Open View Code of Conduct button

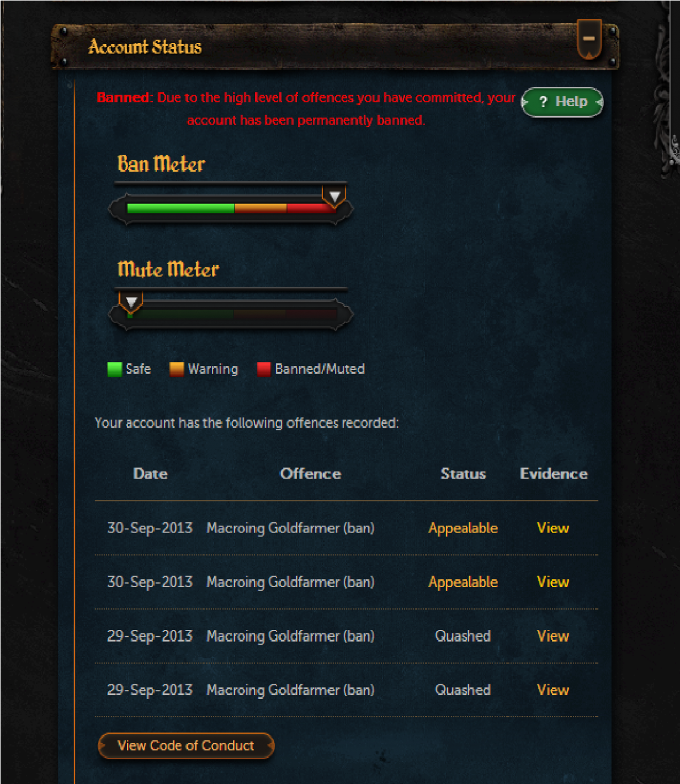click(186, 745)
